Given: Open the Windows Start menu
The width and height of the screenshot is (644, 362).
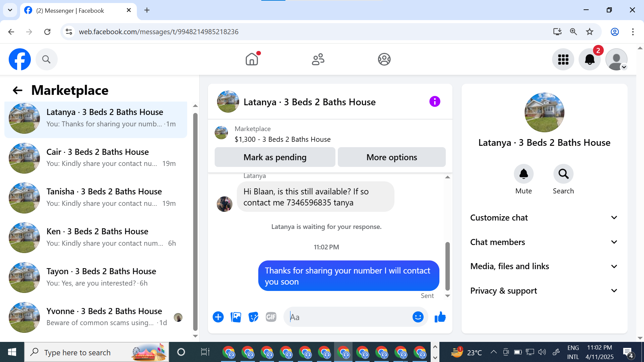Looking at the screenshot, I should [x=12, y=352].
